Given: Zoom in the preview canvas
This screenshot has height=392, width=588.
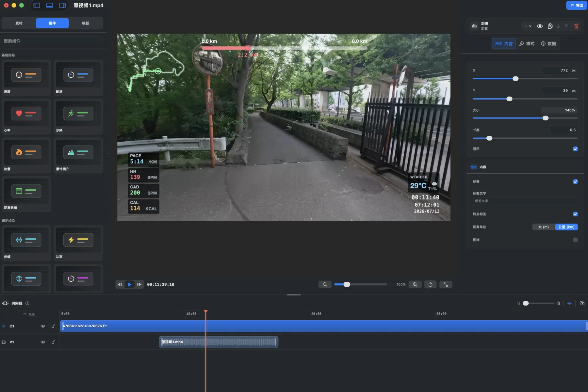Looking at the screenshot, I should coord(415,284).
